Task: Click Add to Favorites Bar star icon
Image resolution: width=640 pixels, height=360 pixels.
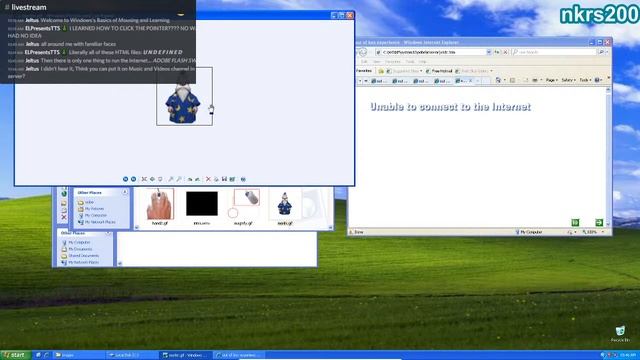Action: [381, 71]
